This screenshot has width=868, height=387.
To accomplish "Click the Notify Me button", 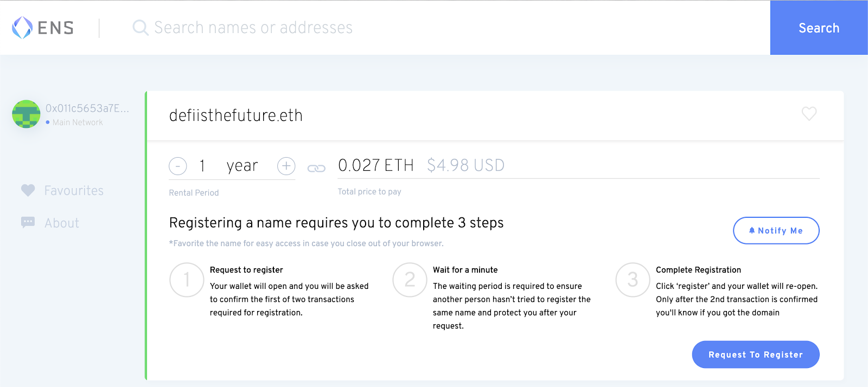I will coord(776,231).
